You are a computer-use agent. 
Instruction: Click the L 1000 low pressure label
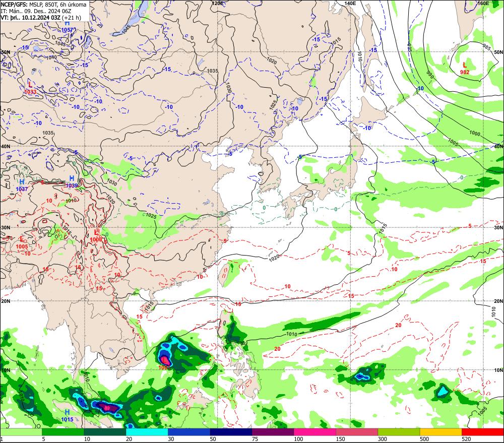pyautogui.click(x=96, y=236)
